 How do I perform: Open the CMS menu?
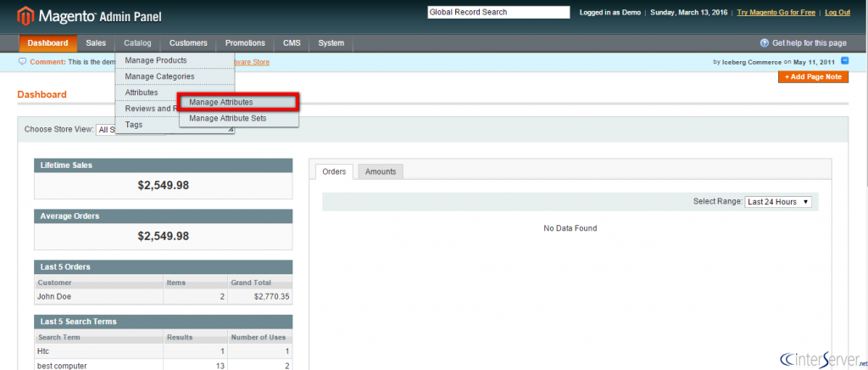point(292,43)
